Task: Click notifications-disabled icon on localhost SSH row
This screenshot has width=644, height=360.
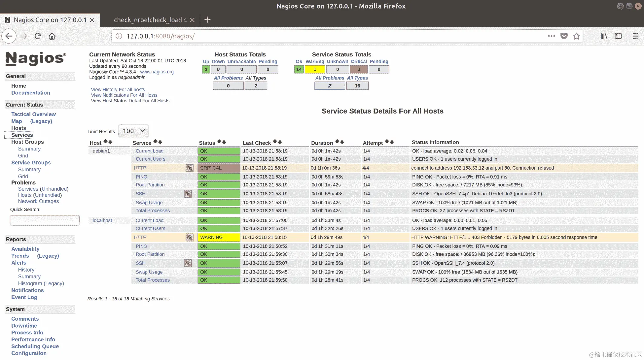Action: [188, 263]
